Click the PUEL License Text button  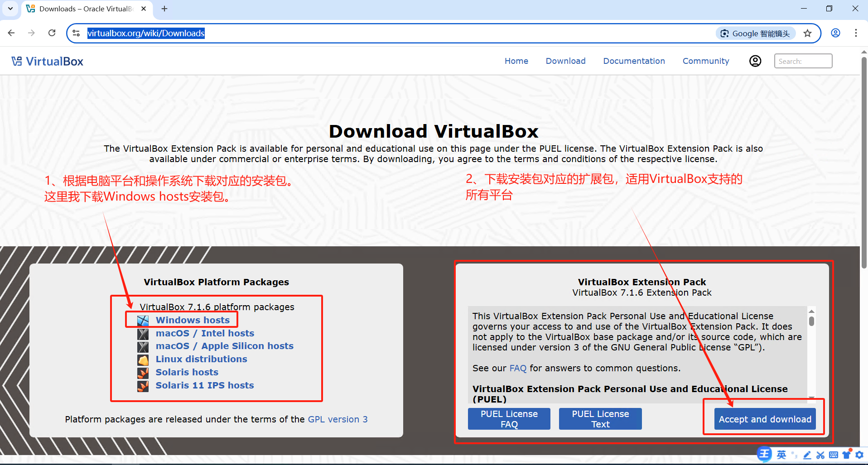[x=600, y=419]
